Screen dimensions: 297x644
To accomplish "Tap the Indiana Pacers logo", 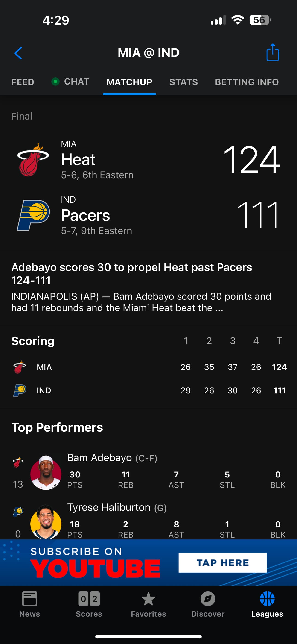I will pos(33,215).
